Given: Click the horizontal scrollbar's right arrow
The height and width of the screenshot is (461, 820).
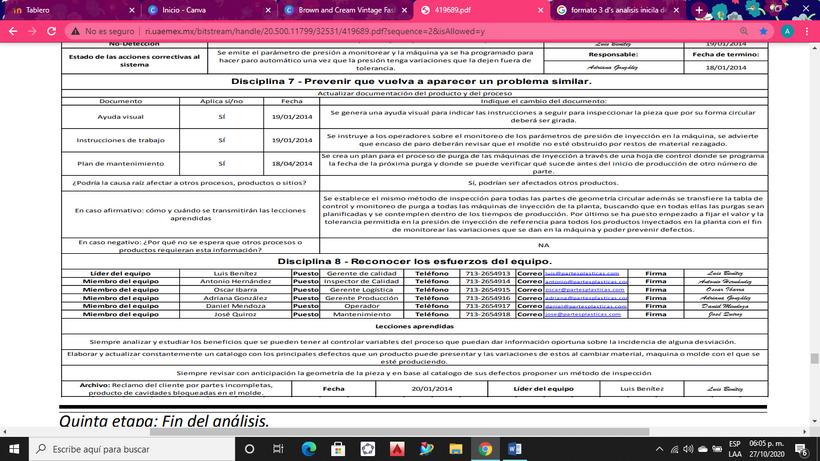Looking at the screenshot, I should 805,432.
